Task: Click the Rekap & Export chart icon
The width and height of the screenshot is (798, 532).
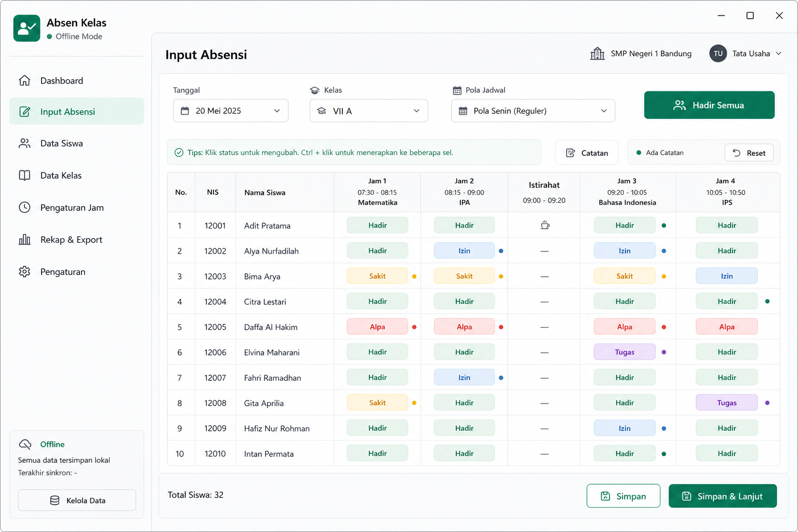Action: [x=24, y=240]
